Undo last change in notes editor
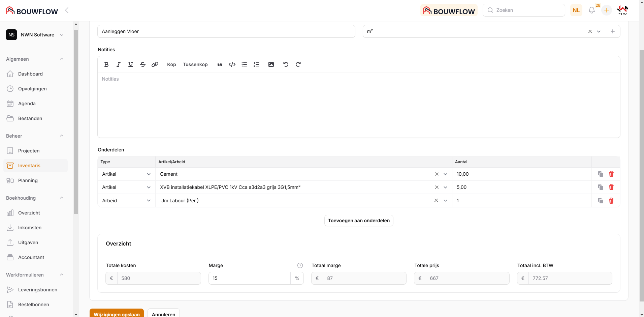 286,64
